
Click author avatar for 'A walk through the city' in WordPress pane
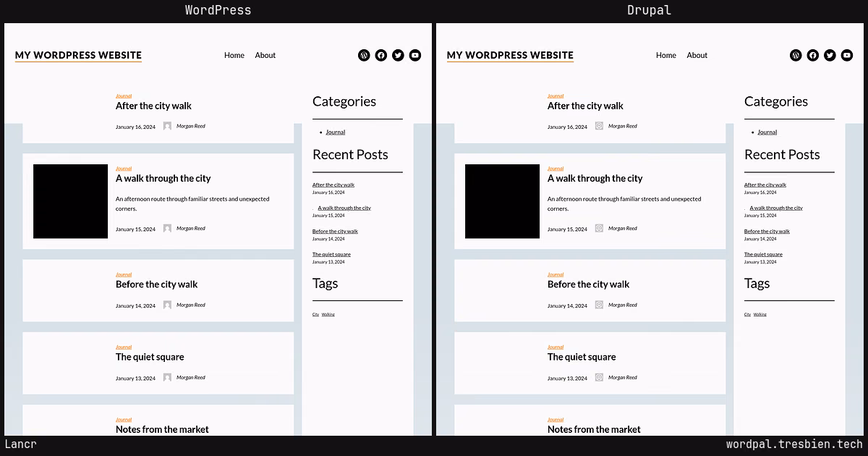tap(167, 228)
